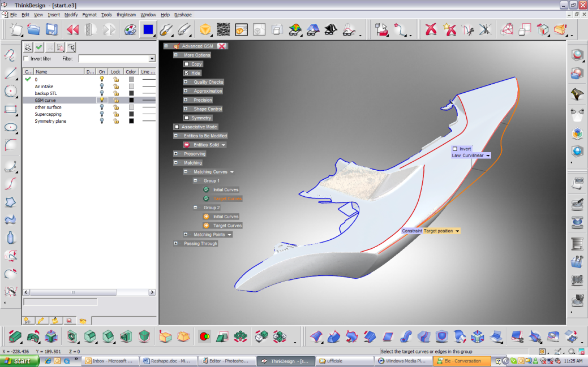Open the Modify menu
Image resolution: width=588 pixels, height=367 pixels.
point(71,15)
